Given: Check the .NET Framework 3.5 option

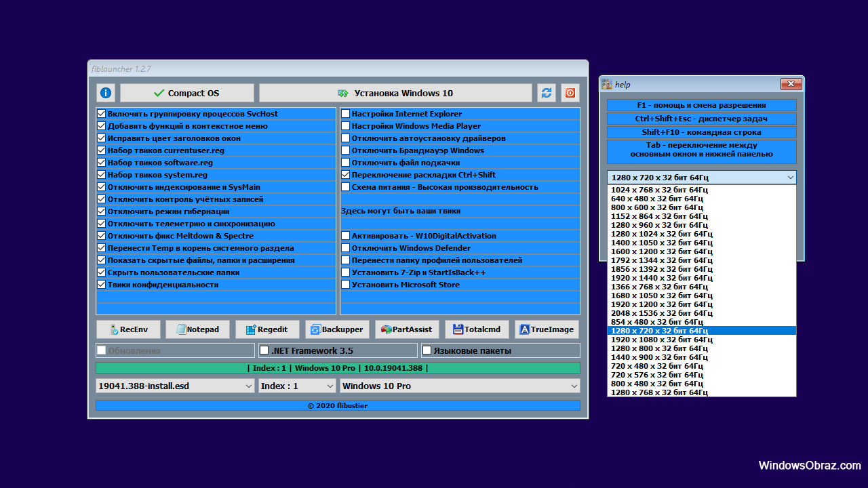Looking at the screenshot, I should tap(265, 350).
